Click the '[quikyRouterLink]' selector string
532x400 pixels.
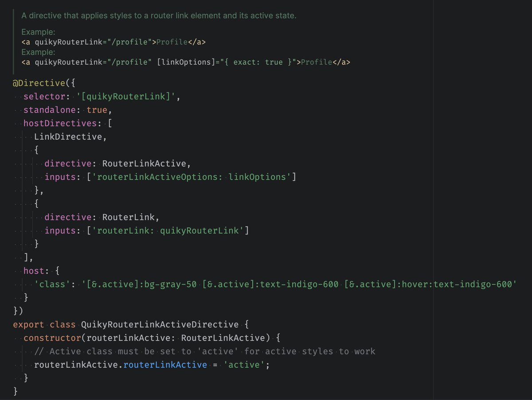click(126, 96)
